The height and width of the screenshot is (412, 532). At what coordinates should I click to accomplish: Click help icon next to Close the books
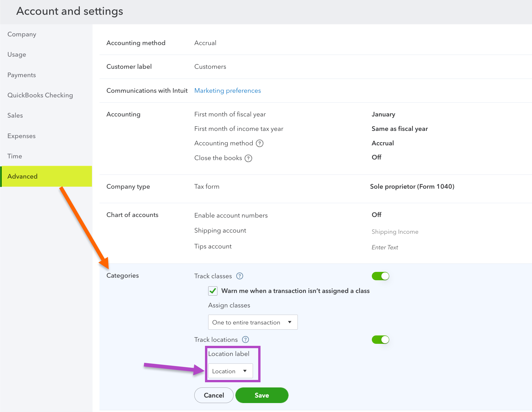(248, 158)
